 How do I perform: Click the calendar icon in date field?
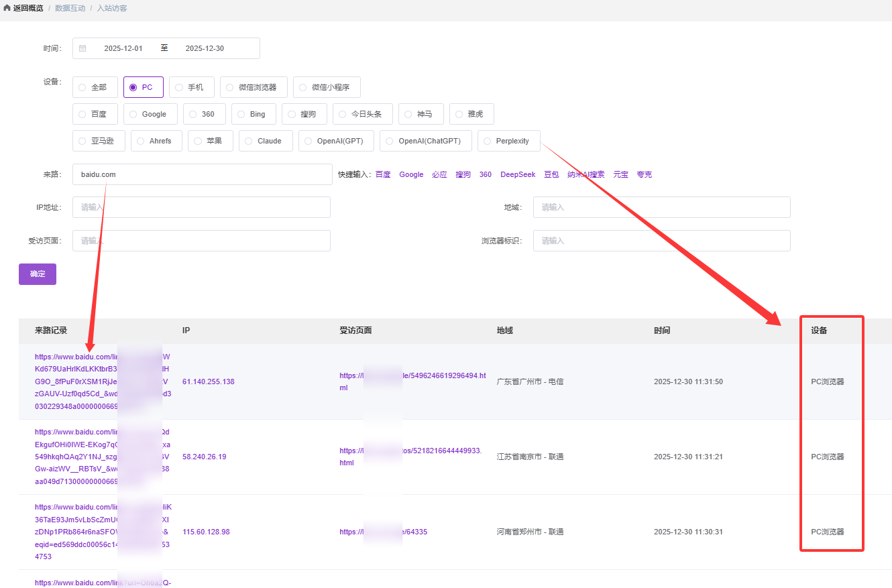tap(82, 48)
